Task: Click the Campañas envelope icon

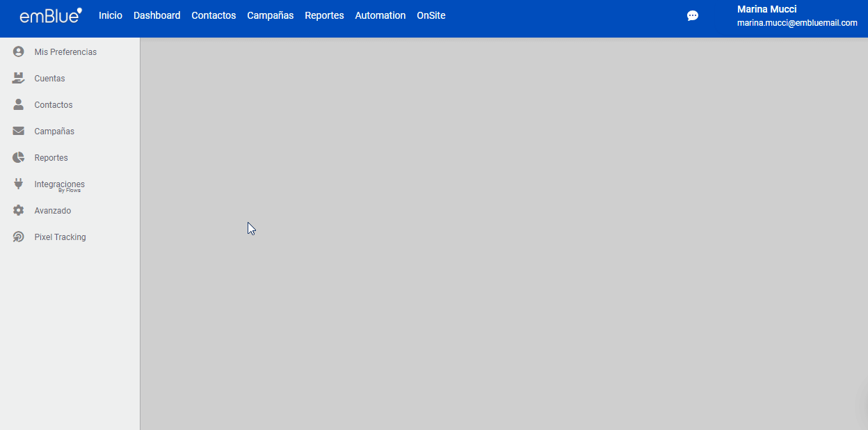Action: (19, 132)
